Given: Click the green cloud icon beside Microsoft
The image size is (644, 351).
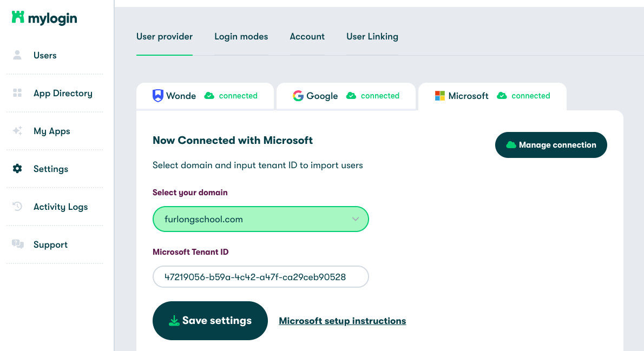Looking at the screenshot, I should point(502,96).
